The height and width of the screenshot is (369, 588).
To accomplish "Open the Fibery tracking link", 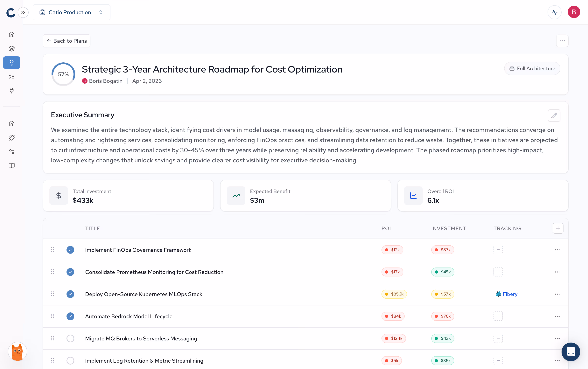I will [507, 294].
